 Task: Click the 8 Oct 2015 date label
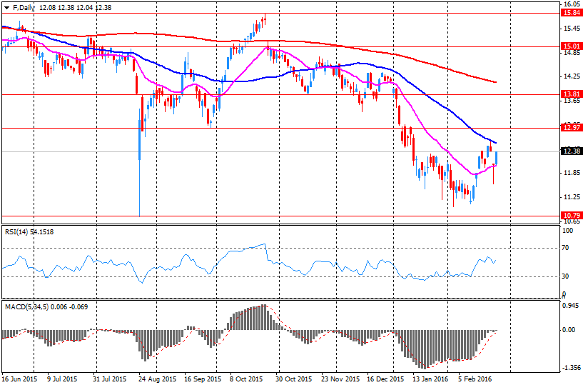(x=246, y=379)
